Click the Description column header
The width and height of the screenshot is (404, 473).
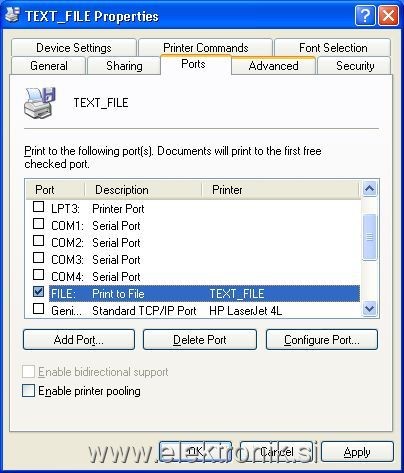pos(143,190)
